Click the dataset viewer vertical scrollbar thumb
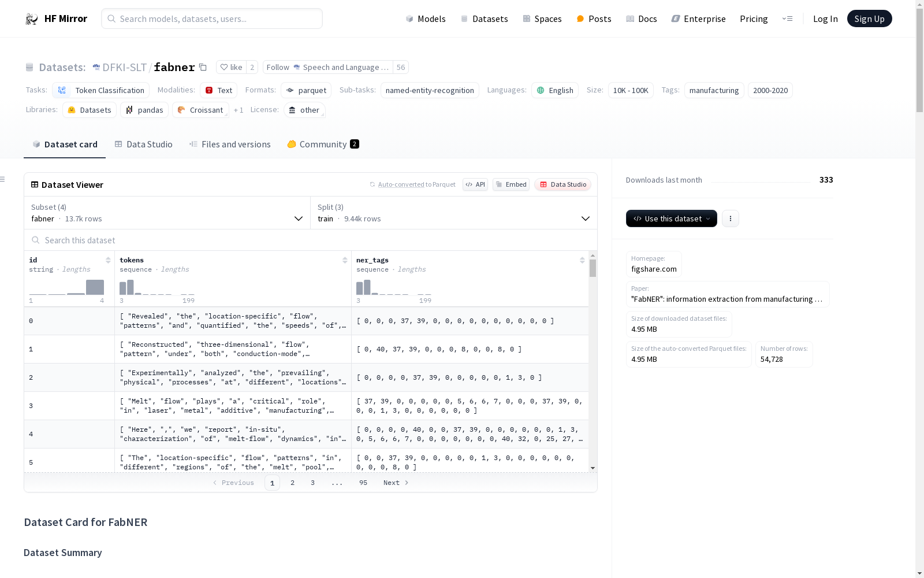This screenshot has width=924, height=578. point(593,268)
